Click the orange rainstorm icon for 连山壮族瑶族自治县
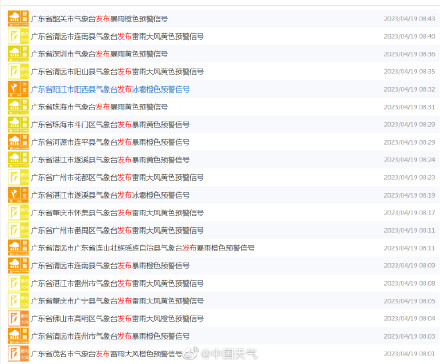Viewport: 440px width, 364px height. 18,248
